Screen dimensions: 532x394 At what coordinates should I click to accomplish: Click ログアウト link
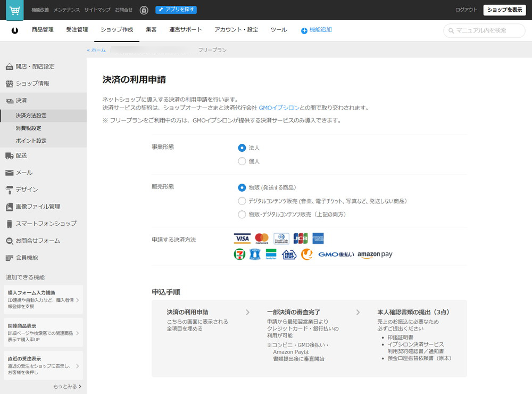coord(466,10)
